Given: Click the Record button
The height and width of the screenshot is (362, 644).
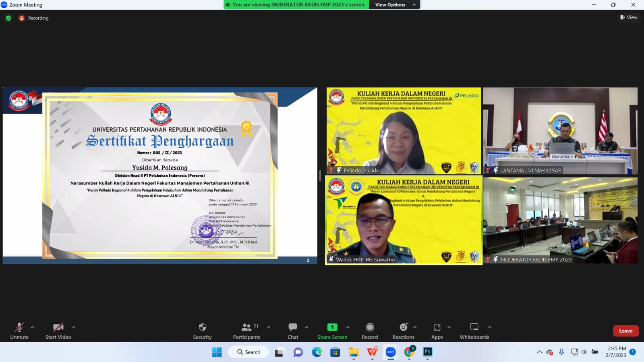Looking at the screenshot, I should coord(370,331).
